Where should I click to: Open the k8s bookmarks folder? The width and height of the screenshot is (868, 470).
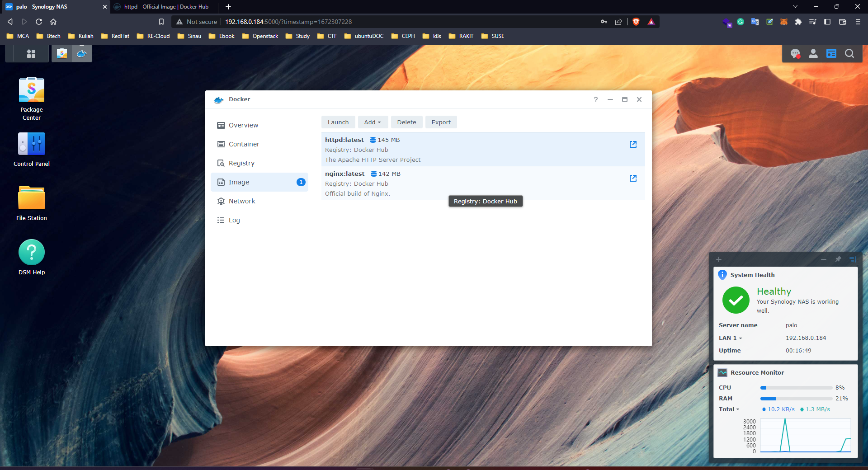432,36
